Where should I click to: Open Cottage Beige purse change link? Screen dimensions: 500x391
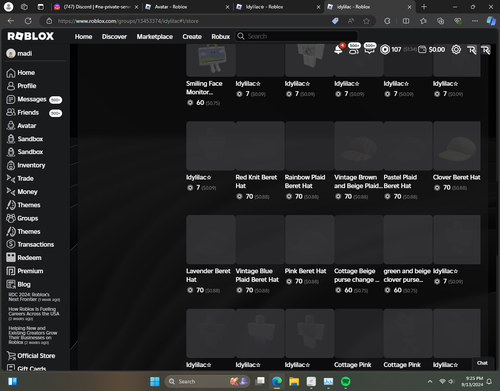(357, 275)
